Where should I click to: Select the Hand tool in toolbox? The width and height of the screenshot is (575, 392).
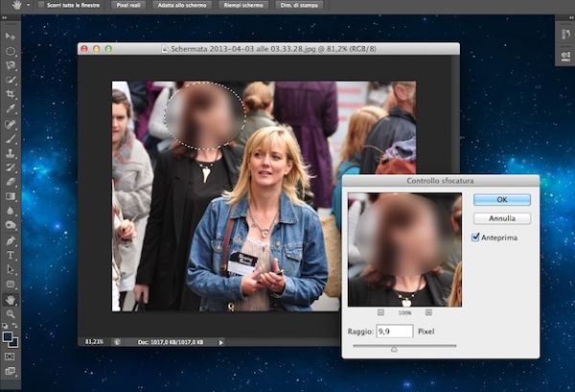point(11,299)
